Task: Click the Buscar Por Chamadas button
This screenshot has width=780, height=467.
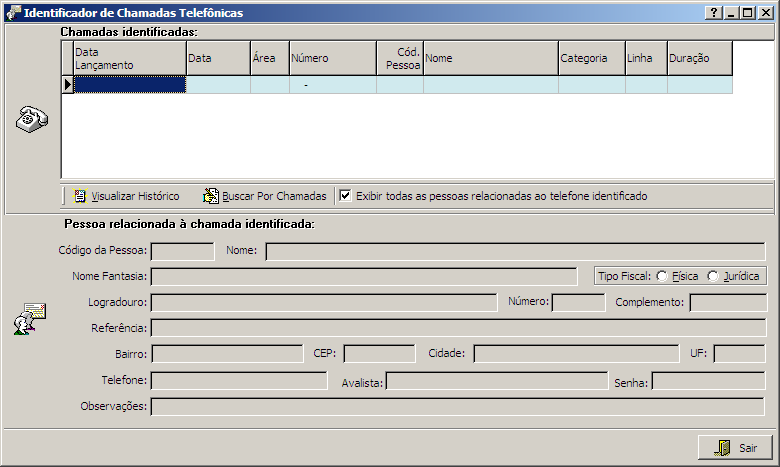Action: [265, 196]
